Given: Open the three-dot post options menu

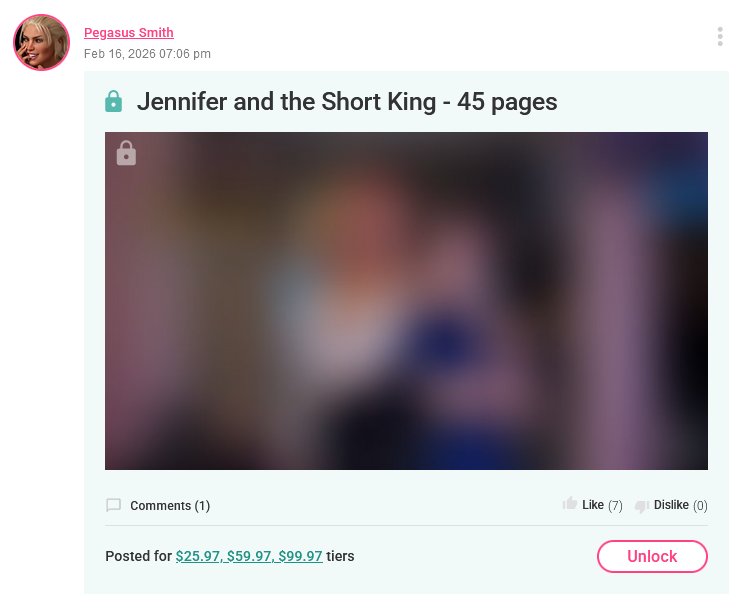Looking at the screenshot, I should pos(720,37).
